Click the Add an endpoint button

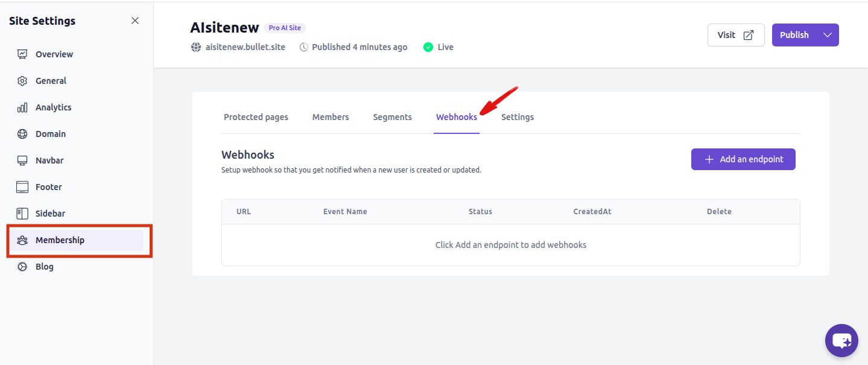click(743, 159)
